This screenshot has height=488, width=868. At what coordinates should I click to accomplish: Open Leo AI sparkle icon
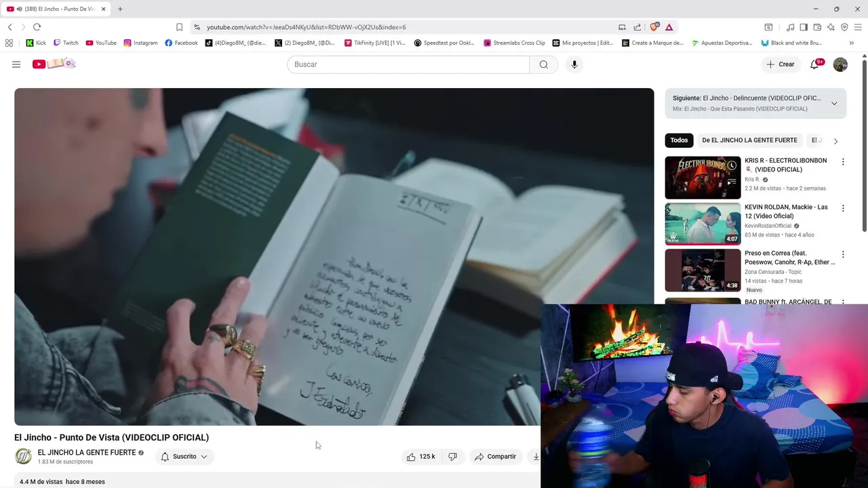click(x=831, y=27)
